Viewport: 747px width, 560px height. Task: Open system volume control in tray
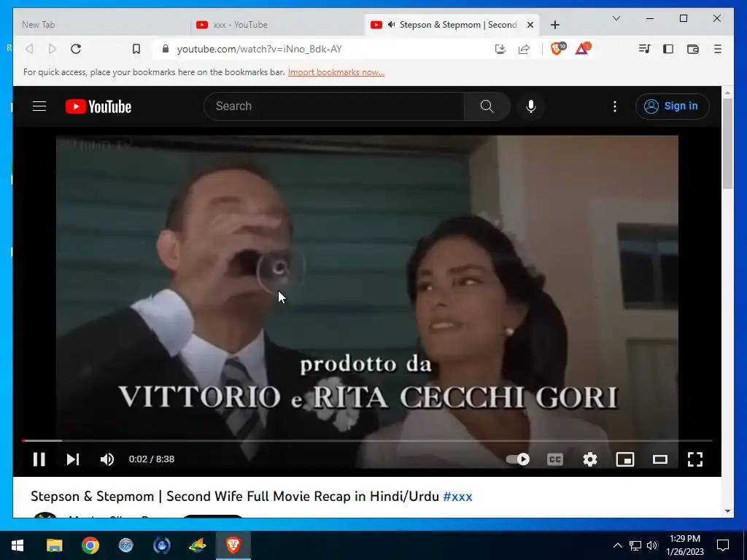(x=653, y=545)
